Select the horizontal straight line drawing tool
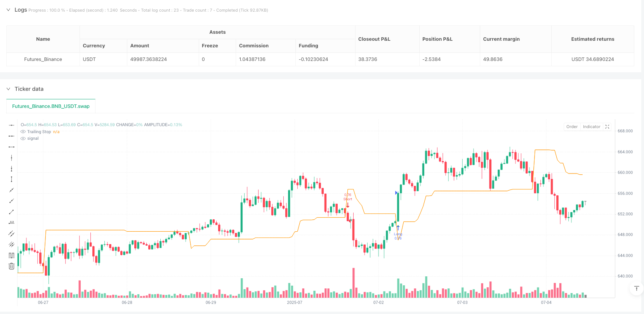644x314 pixels. coord(12,125)
